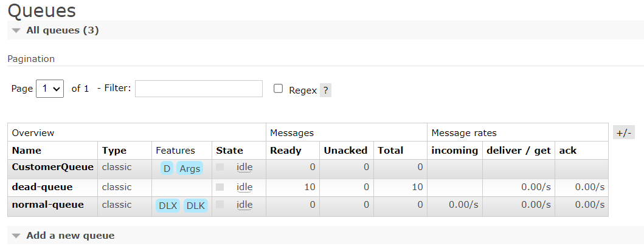Open the normal-queue details link

pyautogui.click(x=48, y=205)
